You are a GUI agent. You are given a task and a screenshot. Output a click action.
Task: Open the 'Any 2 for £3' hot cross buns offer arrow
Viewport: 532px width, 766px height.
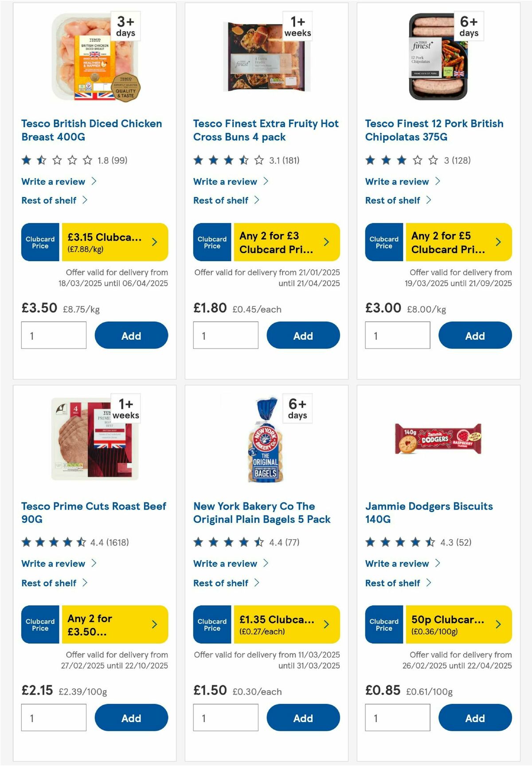326,242
